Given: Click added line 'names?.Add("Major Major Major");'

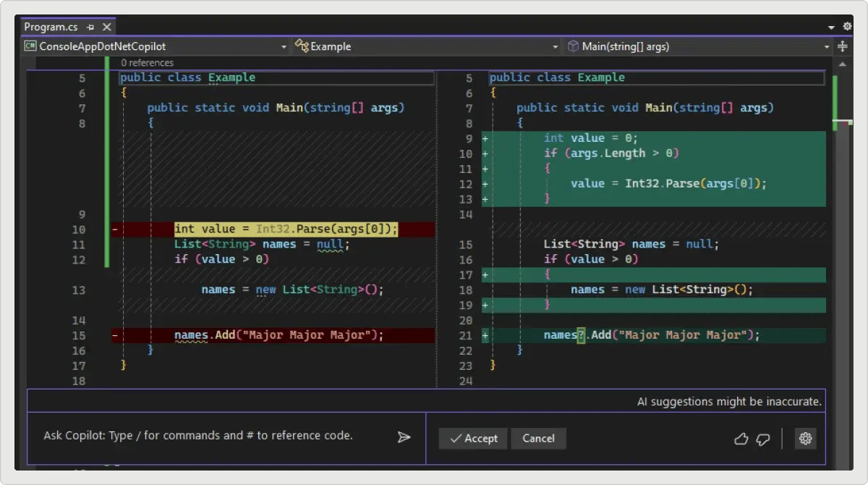Looking at the screenshot, I should [652, 335].
